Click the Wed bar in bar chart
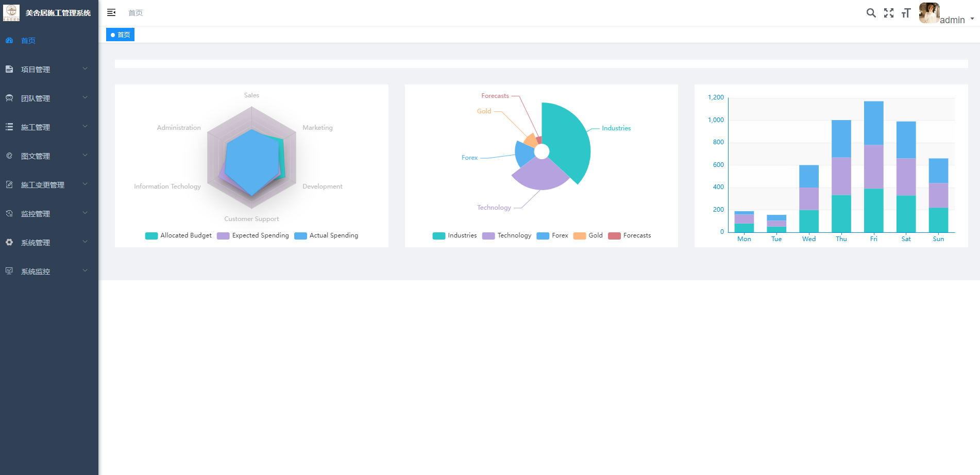Screen dimensions: 980x475 (x=809, y=198)
